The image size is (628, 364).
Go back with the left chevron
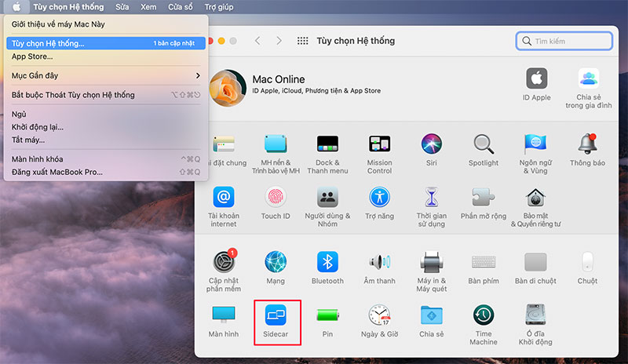pos(257,41)
